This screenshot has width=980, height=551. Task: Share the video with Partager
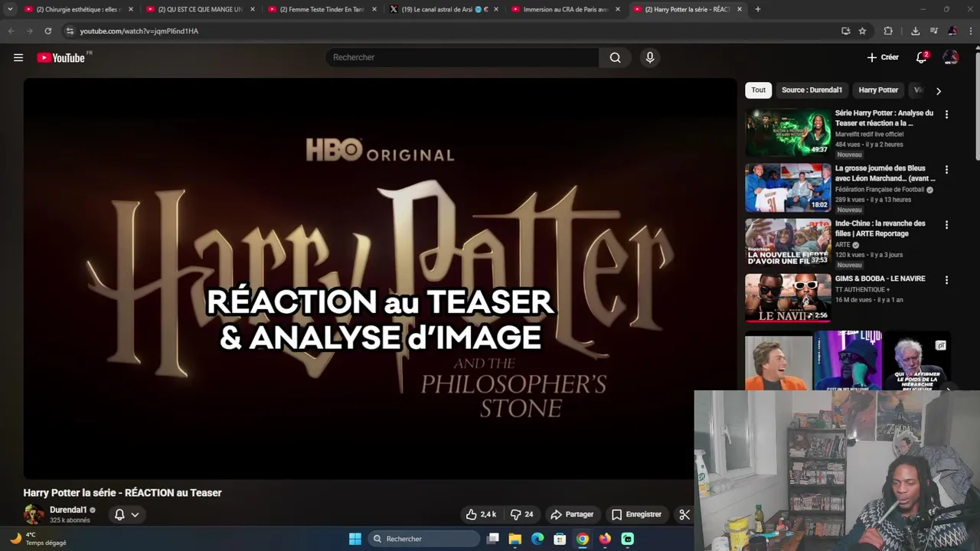tap(572, 514)
